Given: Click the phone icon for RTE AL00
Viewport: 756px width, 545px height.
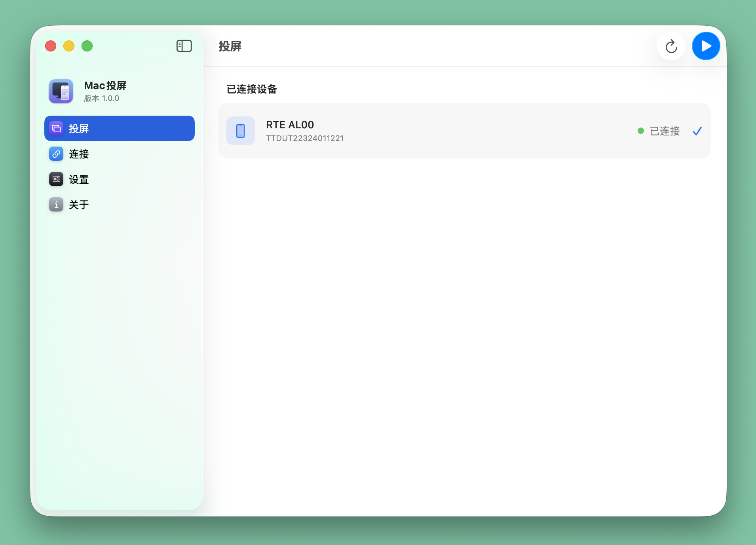Looking at the screenshot, I should (241, 131).
